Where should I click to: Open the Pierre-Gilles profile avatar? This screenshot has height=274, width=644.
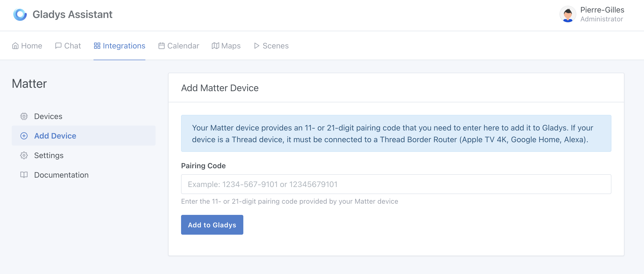point(567,14)
